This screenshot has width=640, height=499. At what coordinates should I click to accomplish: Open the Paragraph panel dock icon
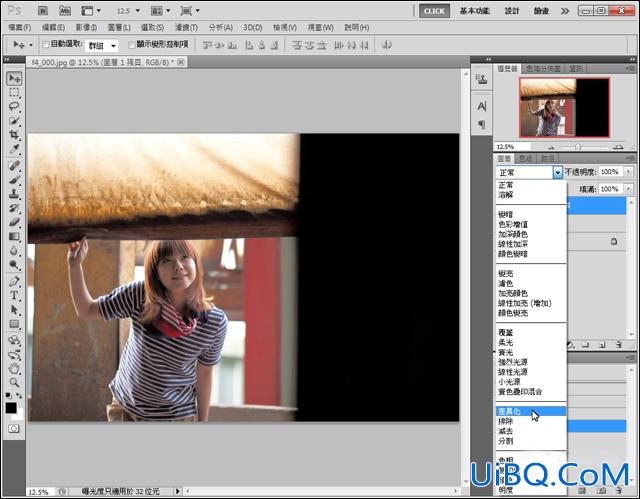[x=482, y=124]
